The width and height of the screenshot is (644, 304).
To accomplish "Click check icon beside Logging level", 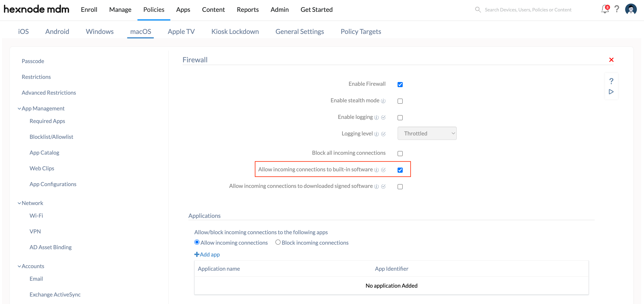I will (383, 134).
